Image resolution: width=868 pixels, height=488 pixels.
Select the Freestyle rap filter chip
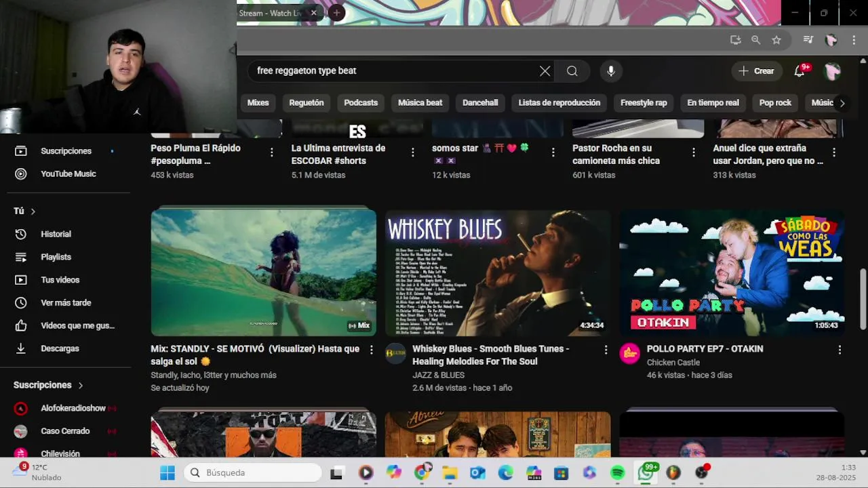pos(644,103)
